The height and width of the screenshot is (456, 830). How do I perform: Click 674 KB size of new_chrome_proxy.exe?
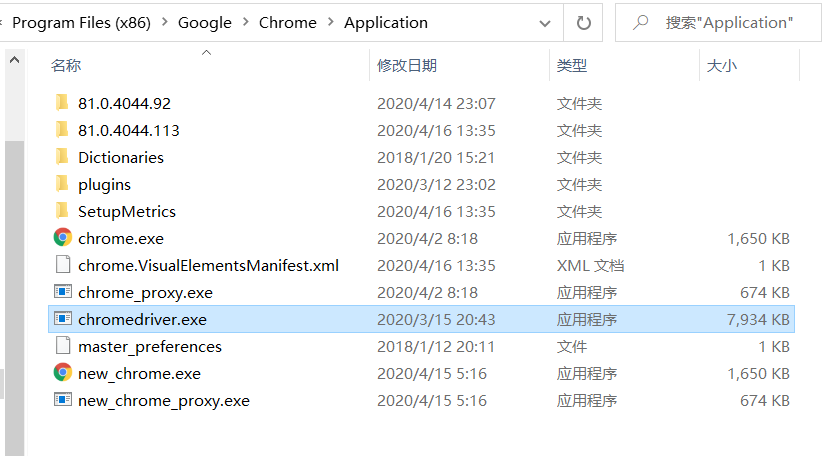tap(765, 400)
